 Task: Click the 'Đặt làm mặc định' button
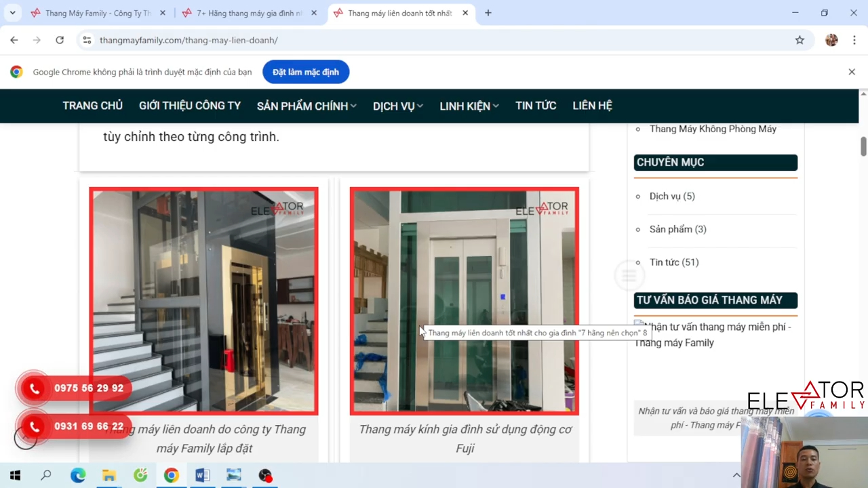tap(305, 72)
